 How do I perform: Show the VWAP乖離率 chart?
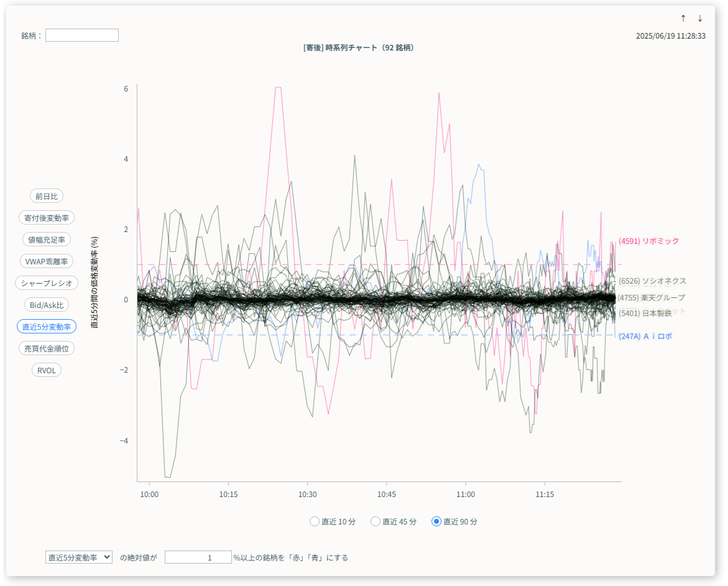pyautogui.click(x=47, y=261)
